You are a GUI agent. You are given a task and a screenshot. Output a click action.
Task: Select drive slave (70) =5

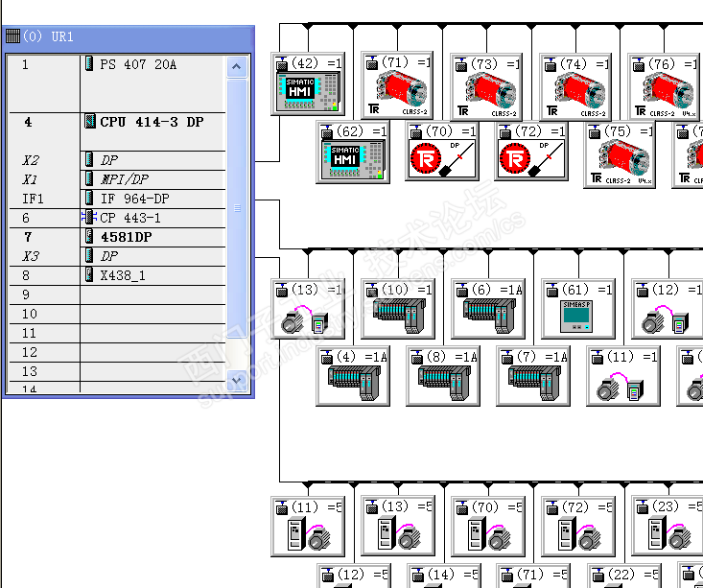[488, 527]
